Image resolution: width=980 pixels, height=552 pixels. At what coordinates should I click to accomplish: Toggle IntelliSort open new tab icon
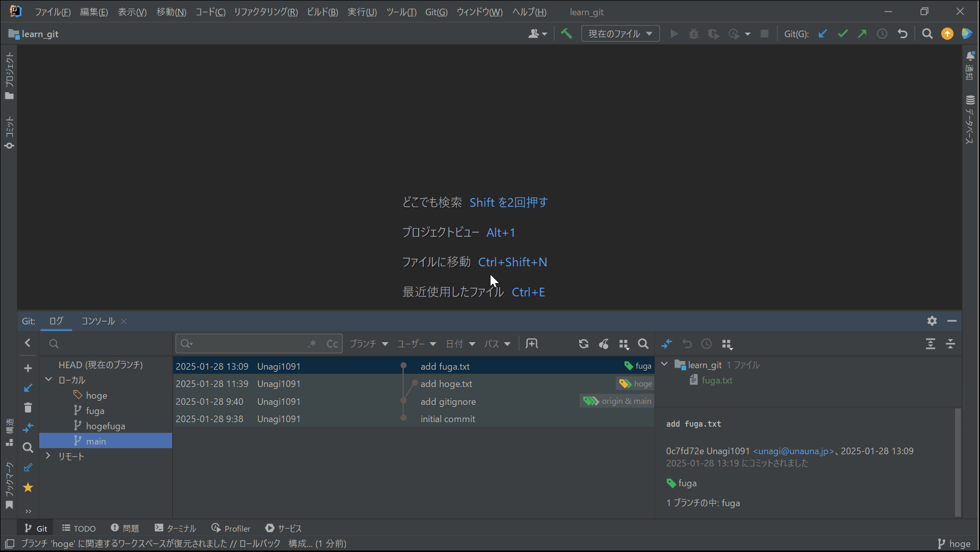coord(532,344)
